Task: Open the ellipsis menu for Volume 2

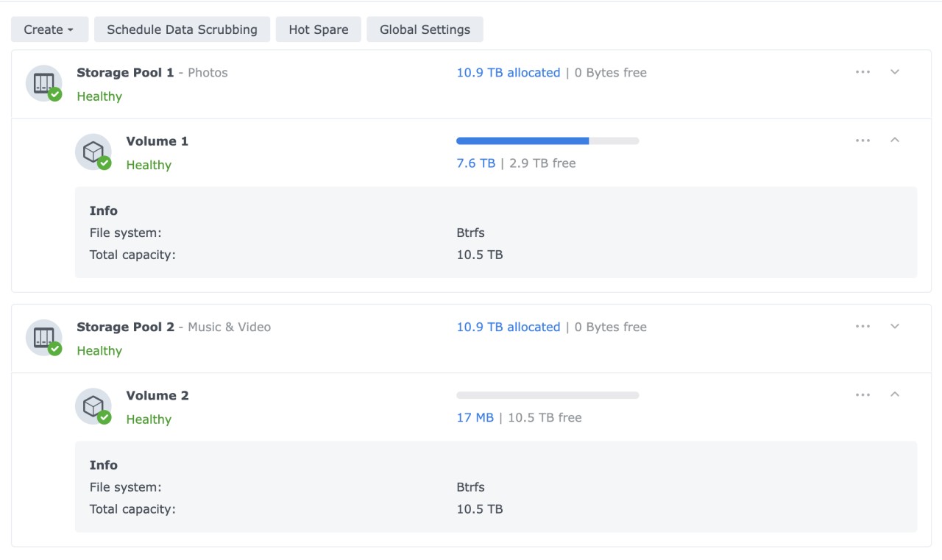Action: [863, 394]
